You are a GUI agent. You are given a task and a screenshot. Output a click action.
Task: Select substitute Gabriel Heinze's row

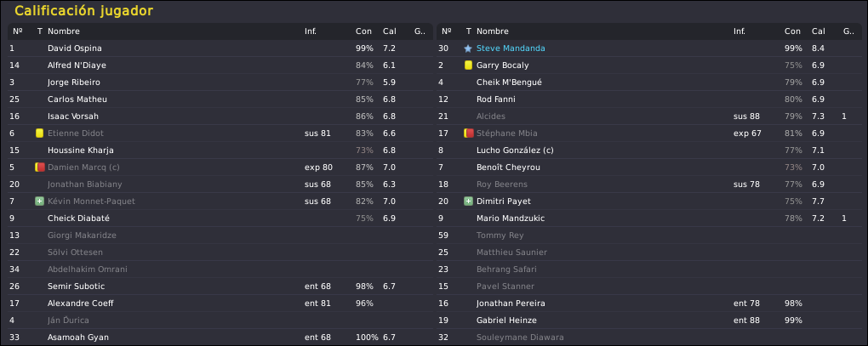[648, 320]
